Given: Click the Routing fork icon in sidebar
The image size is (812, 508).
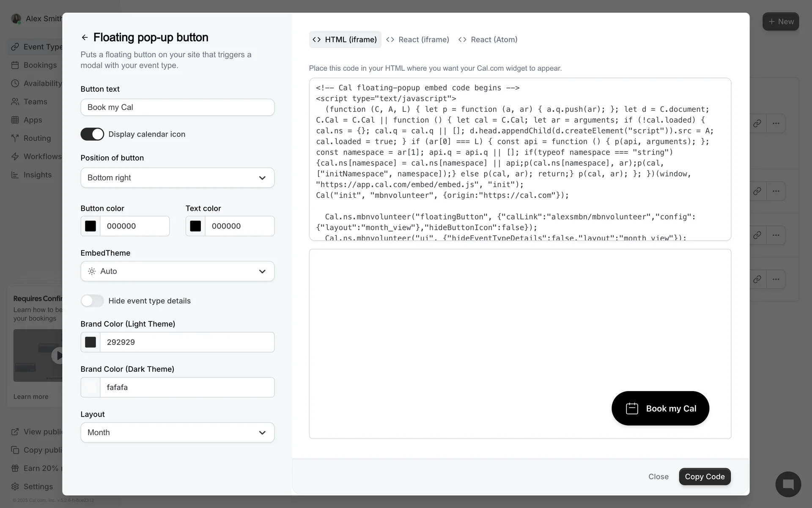Looking at the screenshot, I should 15,138.
